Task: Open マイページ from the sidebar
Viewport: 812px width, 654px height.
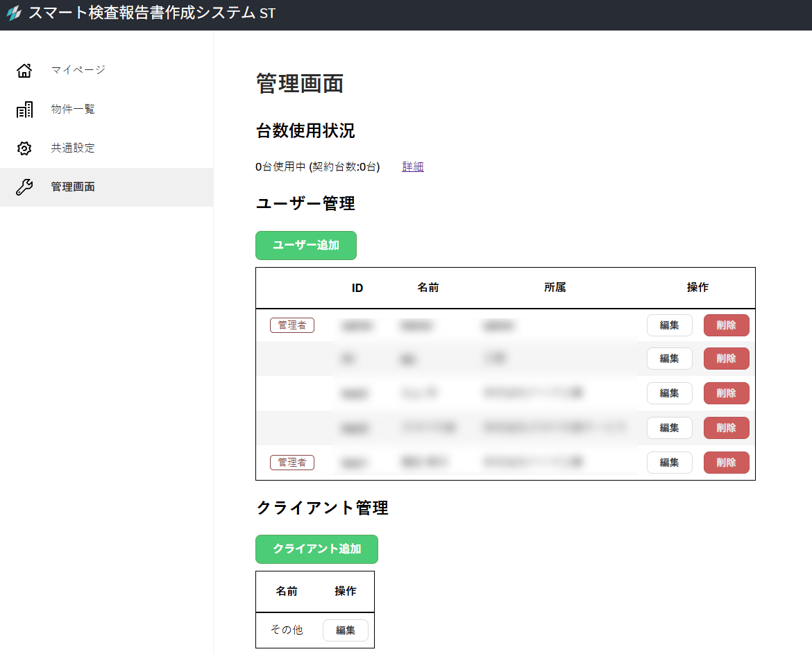Action: point(78,70)
